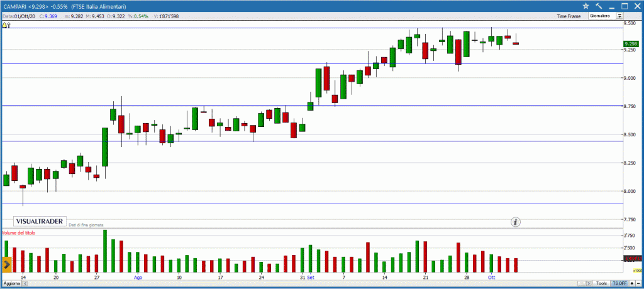
Task: Click the FTSE Italia Alimentari title text
Action: pos(99,6)
